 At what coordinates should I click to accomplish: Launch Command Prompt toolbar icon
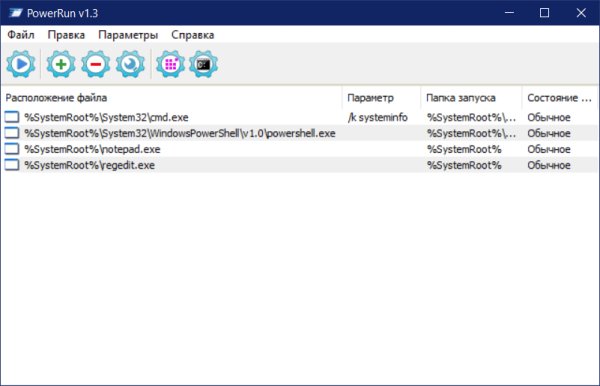pos(204,64)
